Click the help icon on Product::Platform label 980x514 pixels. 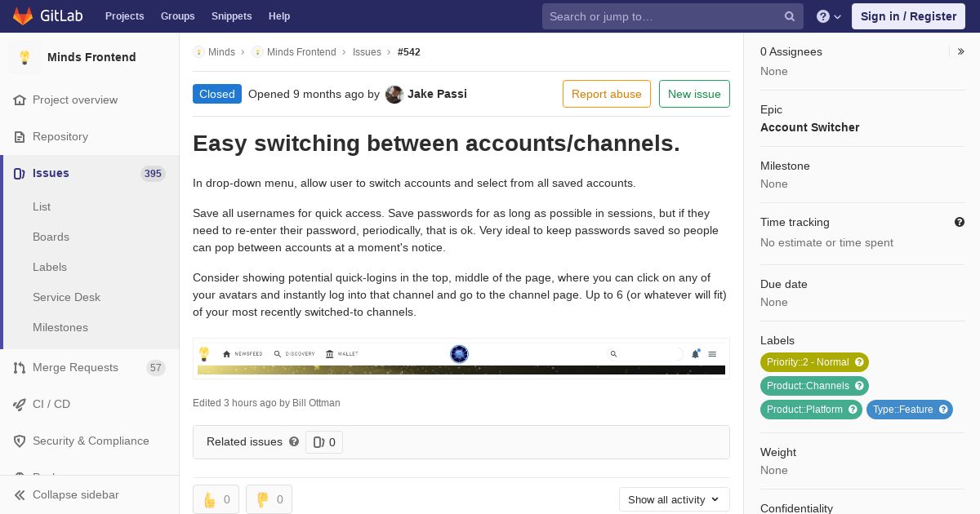[x=853, y=410]
